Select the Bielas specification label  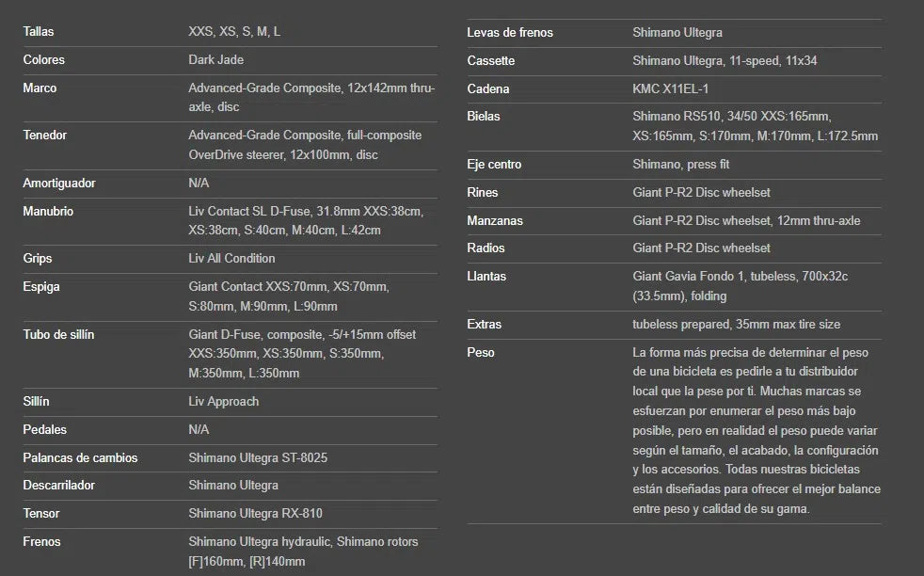484,117
